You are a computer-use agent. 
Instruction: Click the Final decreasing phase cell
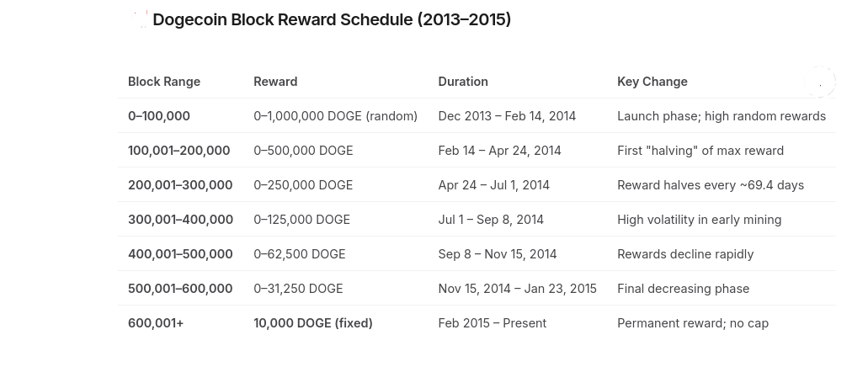click(683, 289)
